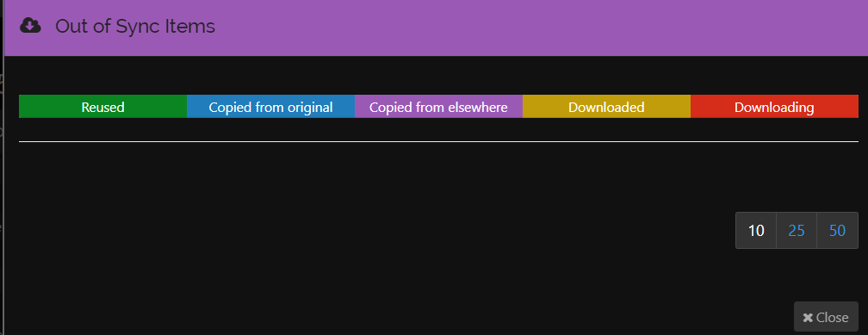Select the blue Copied from original segment
The height and width of the screenshot is (335, 868).
(x=270, y=106)
